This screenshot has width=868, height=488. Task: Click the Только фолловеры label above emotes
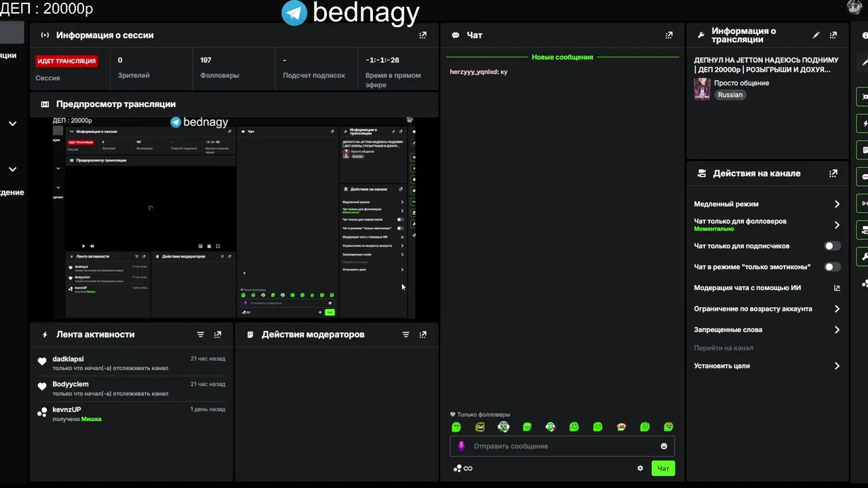coord(484,415)
